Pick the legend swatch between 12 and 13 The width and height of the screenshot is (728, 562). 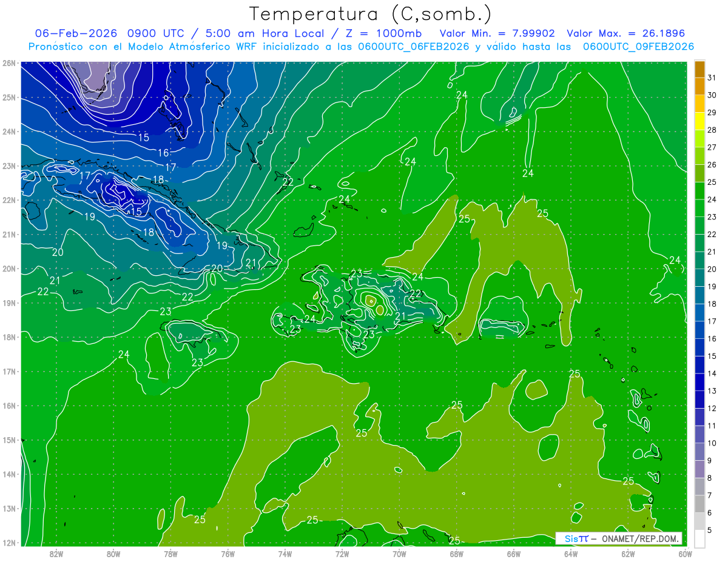click(699, 400)
